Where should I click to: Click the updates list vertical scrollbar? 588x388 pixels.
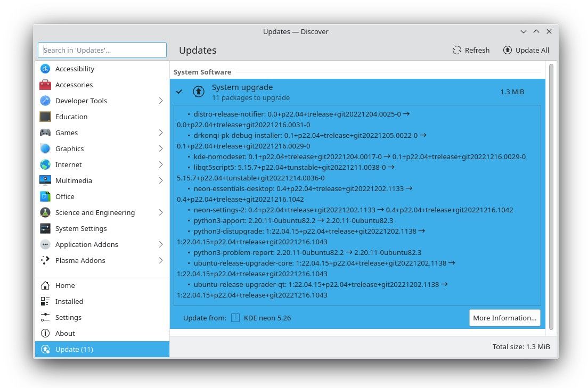click(551, 197)
